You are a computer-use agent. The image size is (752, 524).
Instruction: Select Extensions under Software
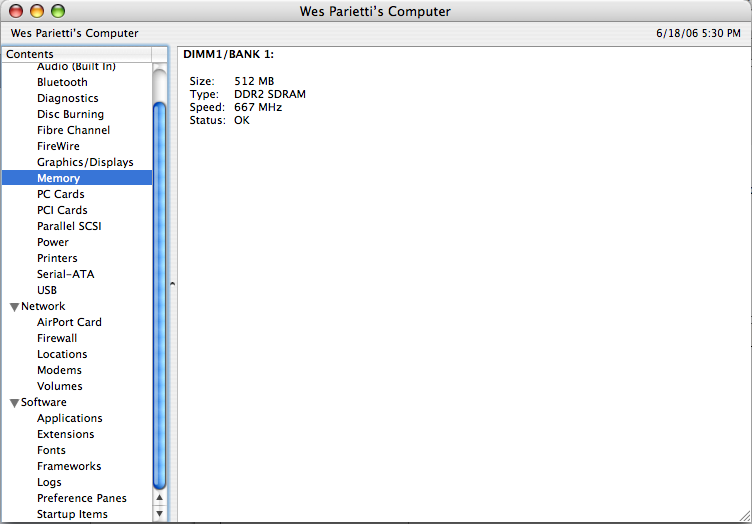[66, 434]
